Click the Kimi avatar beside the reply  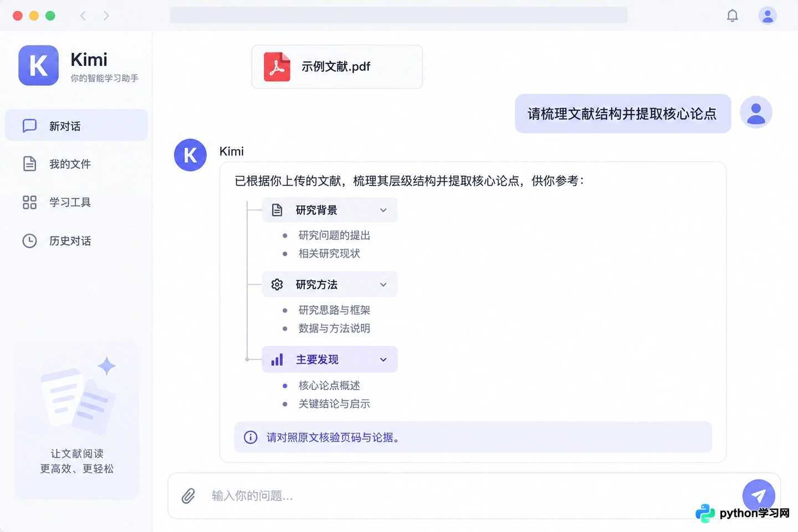190,155
